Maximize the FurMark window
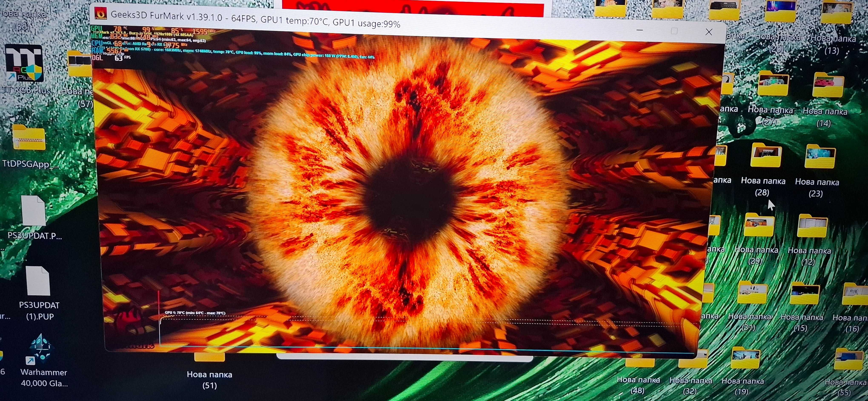The image size is (868, 401). click(x=674, y=31)
